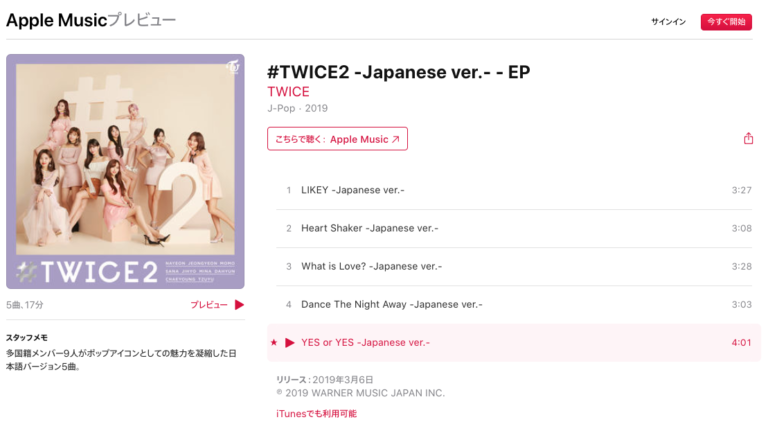The image size is (768, 431).
Task: Select track Dance The Night Away
Action: [x=514, y=305]
